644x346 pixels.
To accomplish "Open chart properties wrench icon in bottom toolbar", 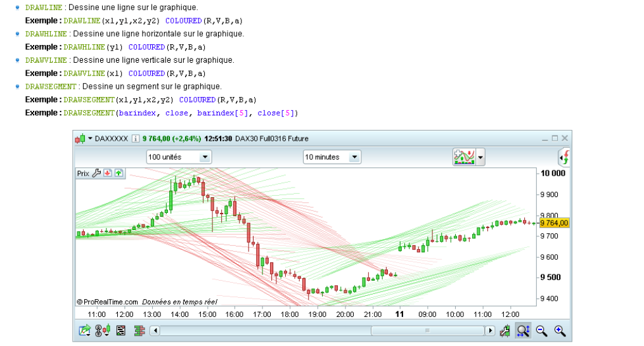I will coord(505,331).
